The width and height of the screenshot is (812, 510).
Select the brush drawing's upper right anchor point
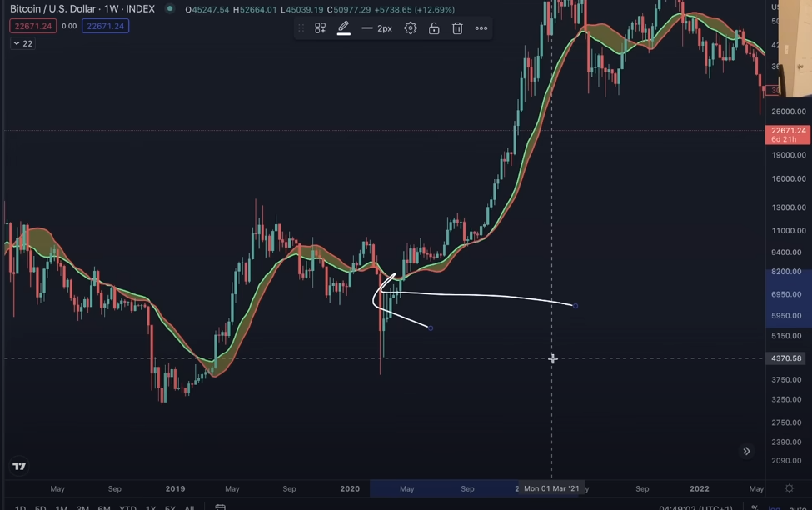575,306
